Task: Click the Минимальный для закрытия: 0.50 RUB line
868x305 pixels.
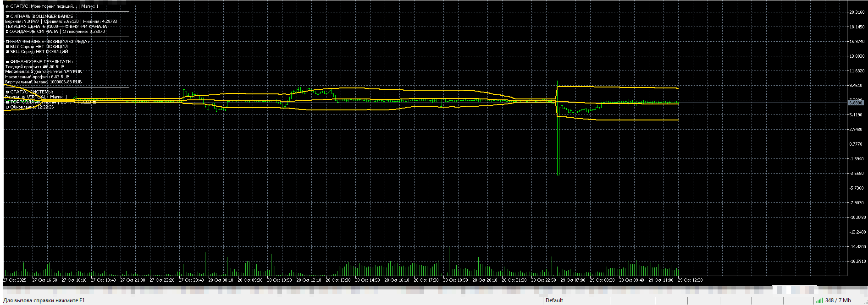Action: click(x=44, y=72)
